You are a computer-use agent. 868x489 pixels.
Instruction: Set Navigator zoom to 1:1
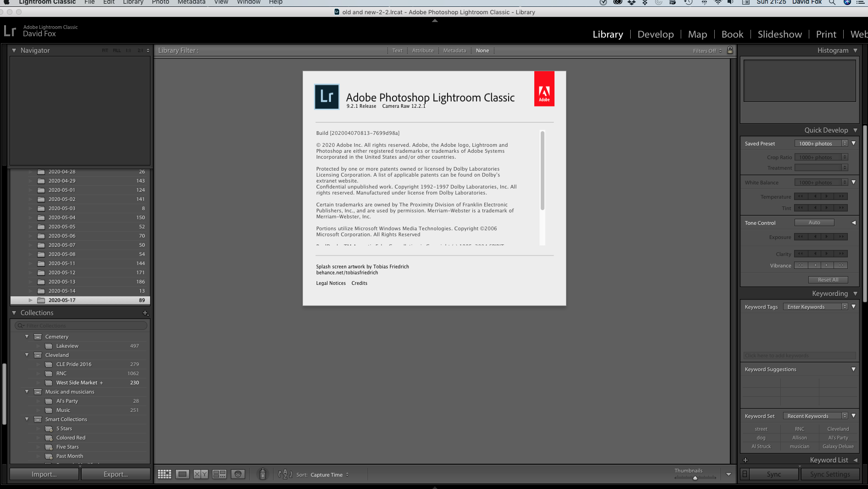[128, 50]
